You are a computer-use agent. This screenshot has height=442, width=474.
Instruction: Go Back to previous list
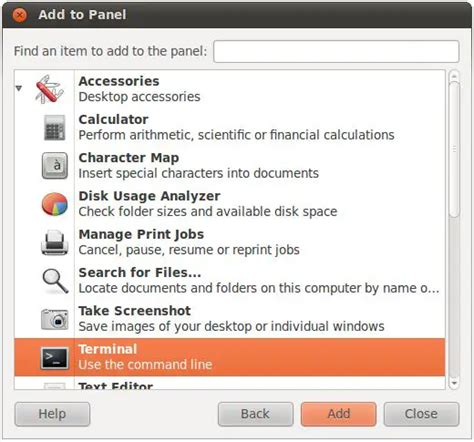[255, 414]
